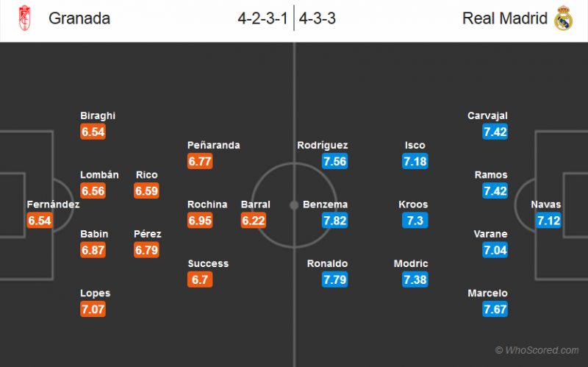The width and height of the screenshot is (588, 367).
Task: Click the Granada 4-2-3-1 formation label
Action: pos(263,19)
